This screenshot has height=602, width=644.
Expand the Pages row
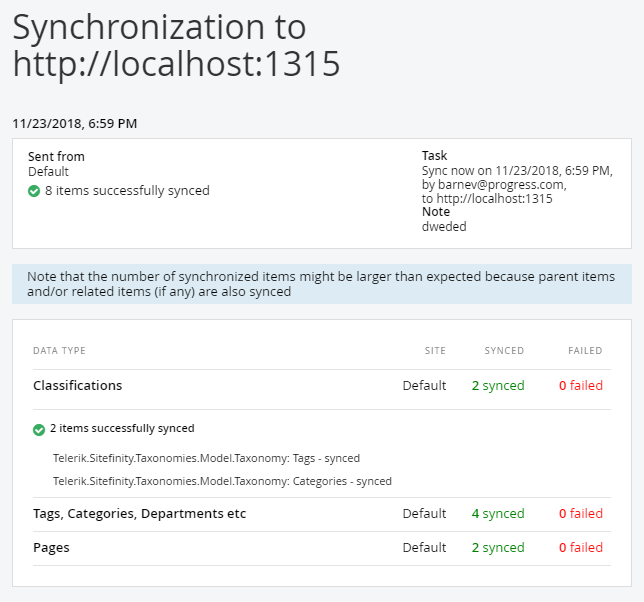(51, 547)
